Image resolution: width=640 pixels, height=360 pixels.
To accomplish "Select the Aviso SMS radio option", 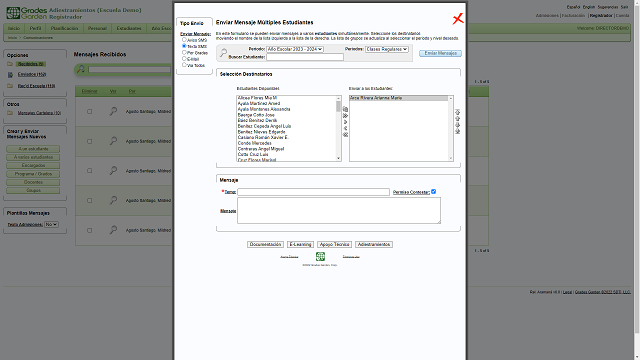I will (x=184, y=40).
